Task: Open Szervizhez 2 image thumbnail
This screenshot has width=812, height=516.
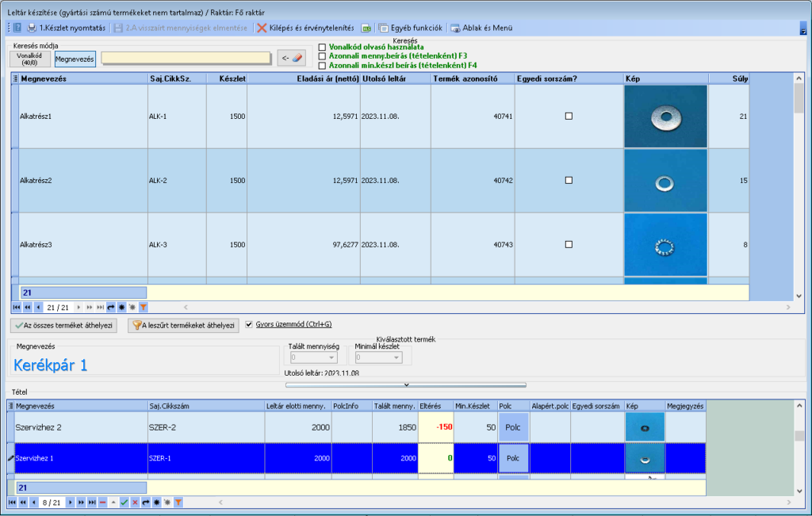Action: pos(645,427)
